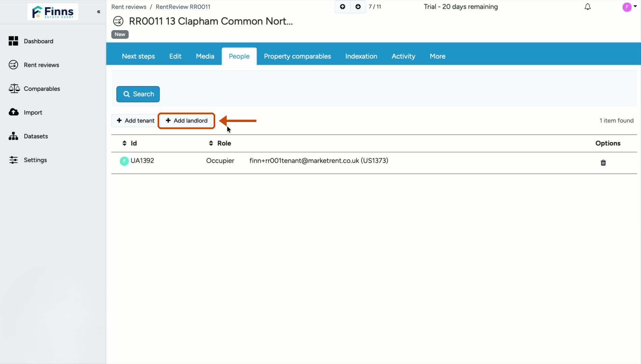Image resolution: width=641 pixels, height=364 pixels.
Task: Switch to the Edit tab
Action: (175, 56)
